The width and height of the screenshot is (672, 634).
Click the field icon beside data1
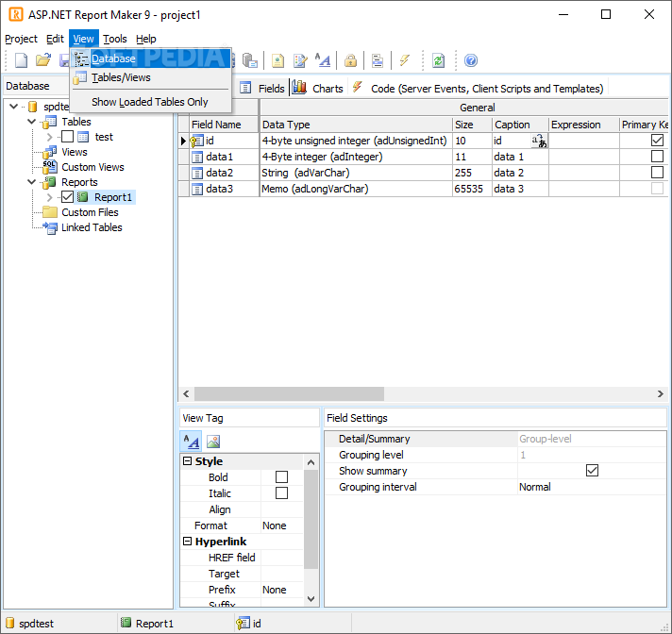[x=196, y=157]
